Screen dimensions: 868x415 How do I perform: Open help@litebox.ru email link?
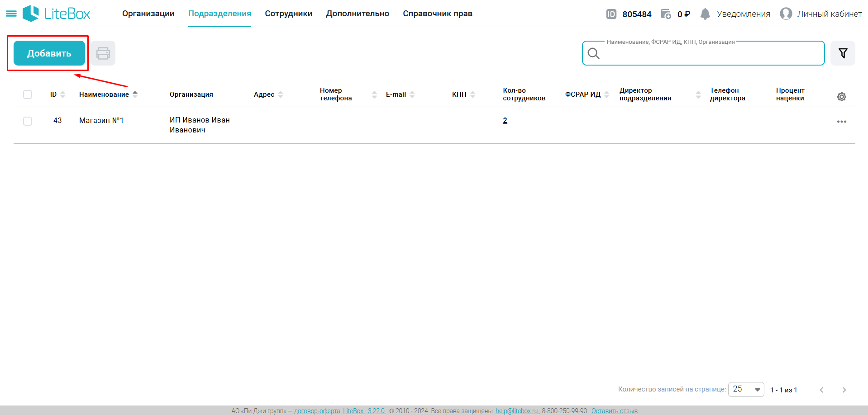[517, 411]
